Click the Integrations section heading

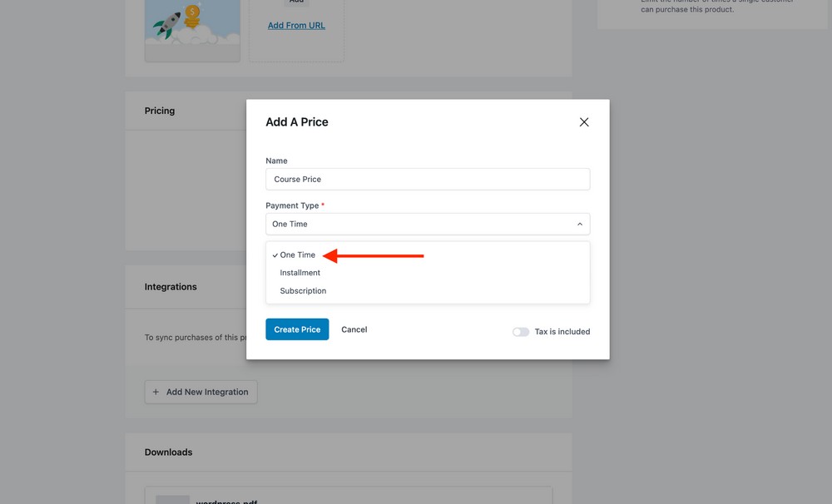[171, 287]
